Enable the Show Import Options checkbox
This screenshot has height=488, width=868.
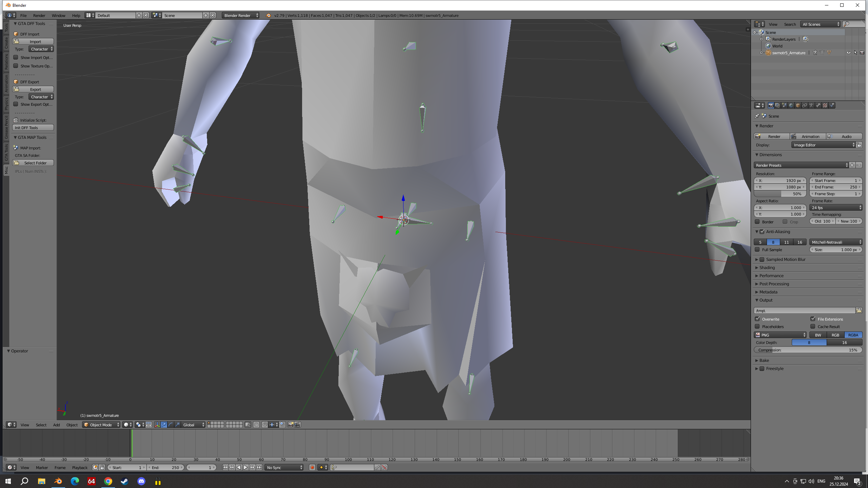point(16,57)
